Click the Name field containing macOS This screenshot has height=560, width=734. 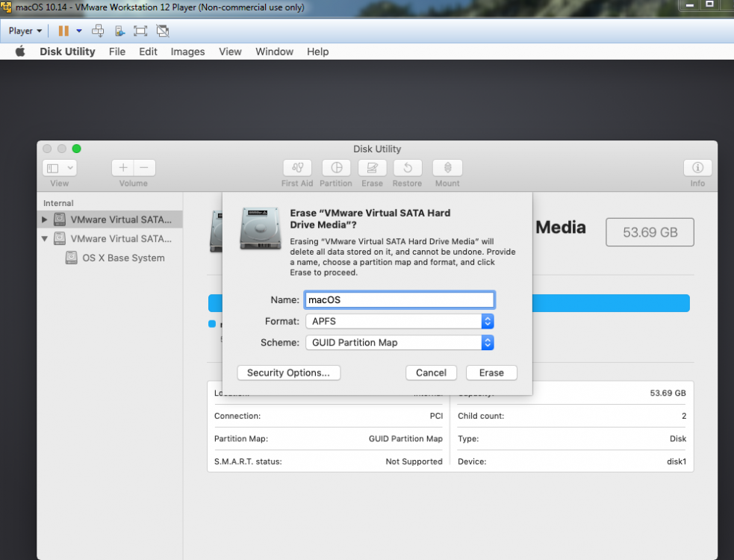[399, 299]
